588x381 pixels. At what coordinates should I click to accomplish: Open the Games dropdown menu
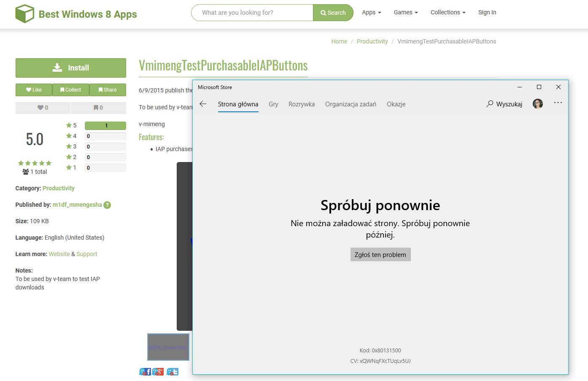click(x=406, y=13)
